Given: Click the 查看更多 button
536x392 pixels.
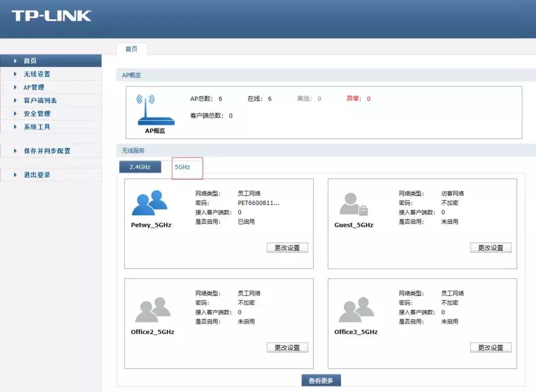Looking at the screenshot, I should pyautogui.click(x=321, y=381).
